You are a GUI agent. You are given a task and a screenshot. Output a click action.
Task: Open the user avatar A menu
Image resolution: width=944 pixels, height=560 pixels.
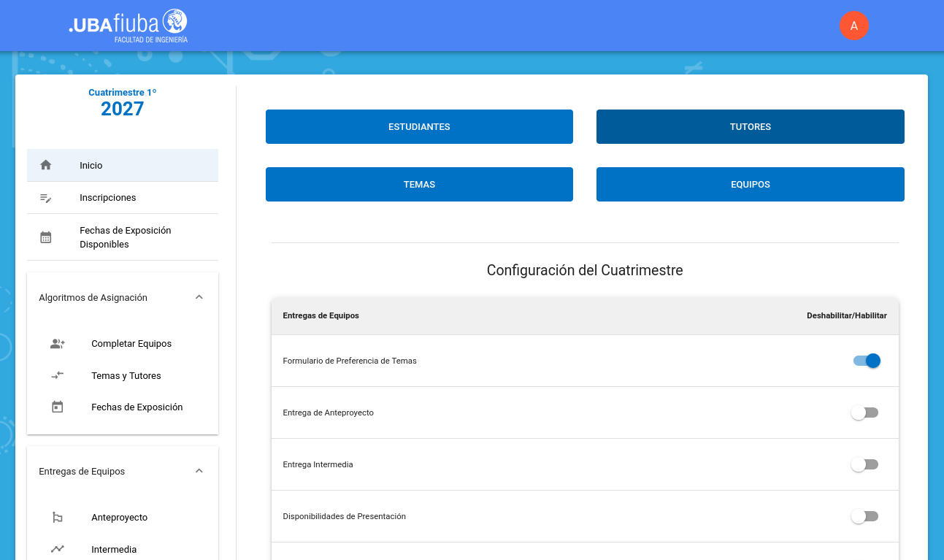853,26
